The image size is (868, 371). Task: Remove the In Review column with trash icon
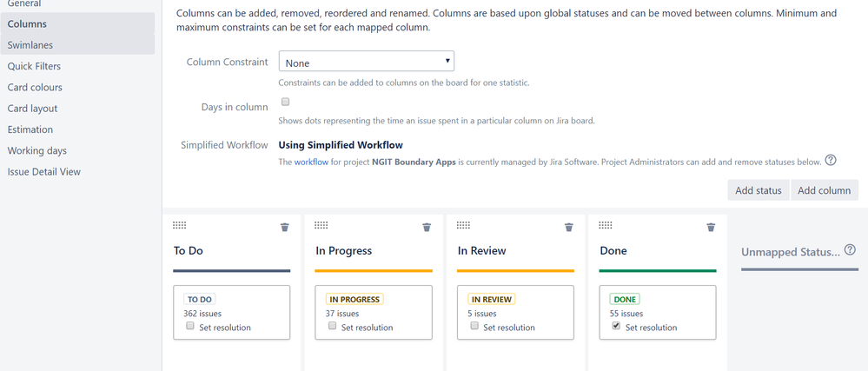[x=568, y=227]
